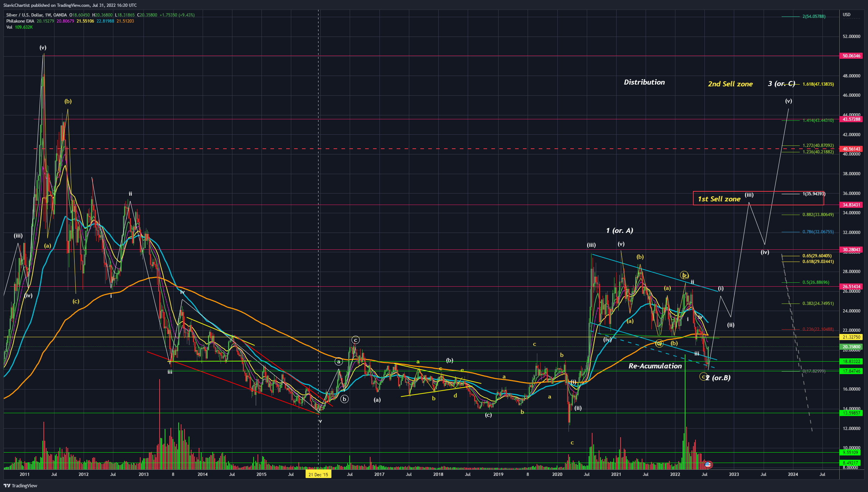Select the '21 Dec '15' date marker
The width and height of the screenshot is (868, 492).
[318, 474]
